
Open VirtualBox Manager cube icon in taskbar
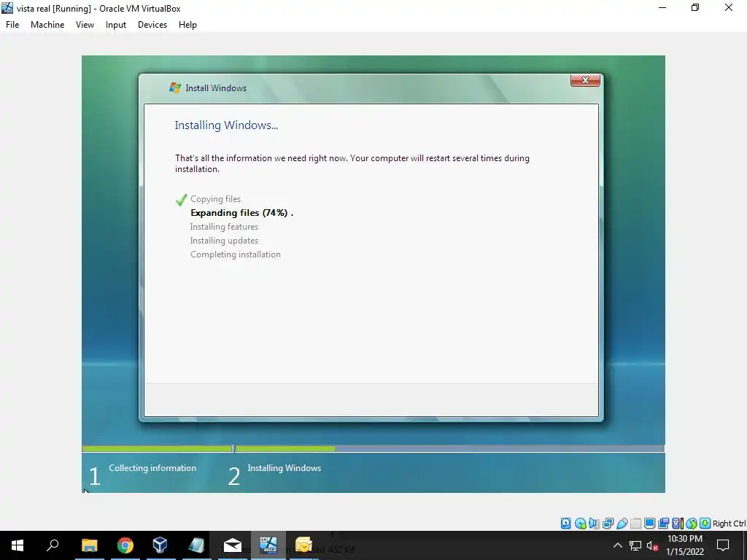[x=160, y=545]
